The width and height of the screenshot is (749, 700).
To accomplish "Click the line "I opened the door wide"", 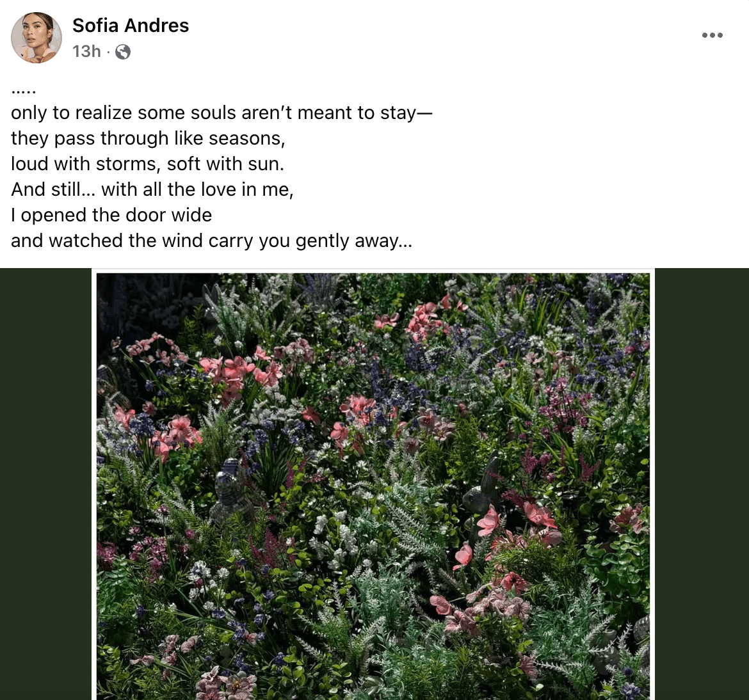I will click(111, 216).
